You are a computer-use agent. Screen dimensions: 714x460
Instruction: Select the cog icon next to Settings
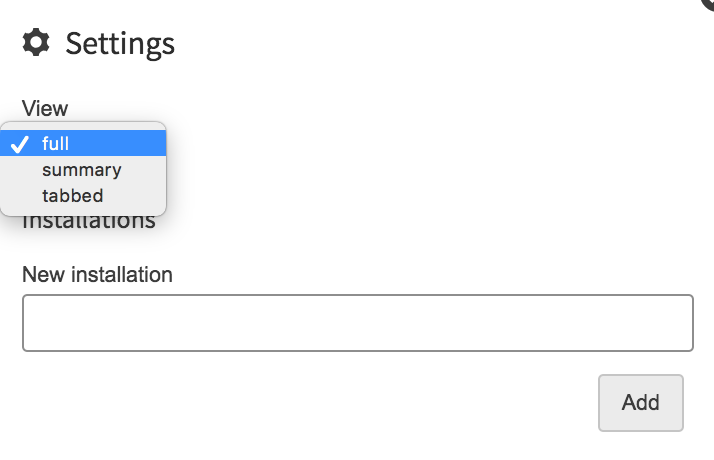coord(36,42)
